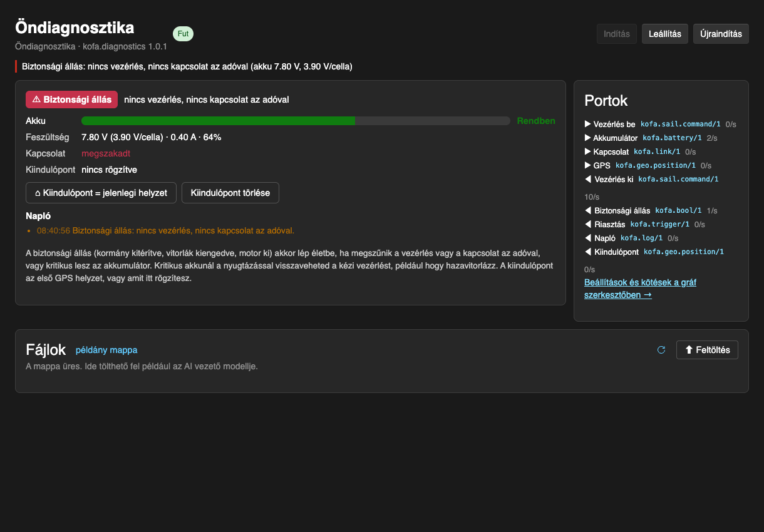Select the kofa.trigger/1 type label
764x532 pixels.
(x=660, y=224)
